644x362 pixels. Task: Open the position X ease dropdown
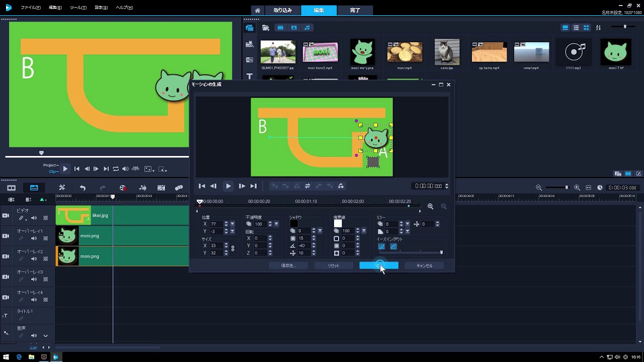coord(232,224)
